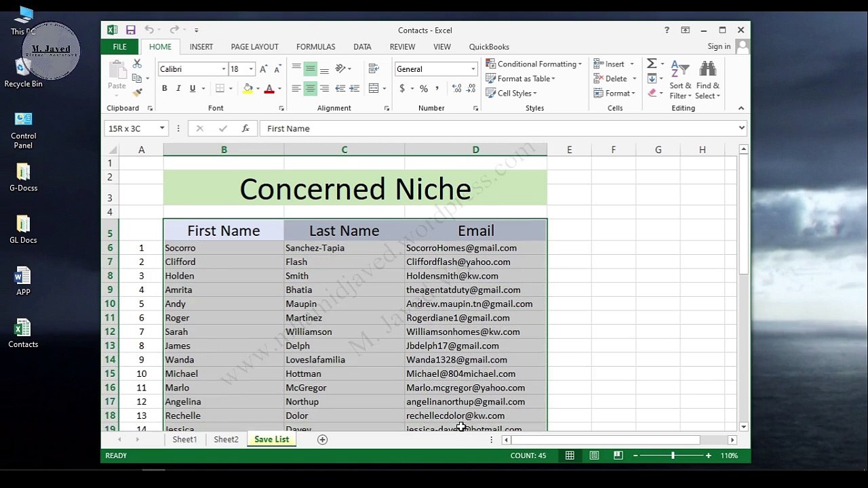
Task: Decrease font size with small A
Action: pos(277,69)
